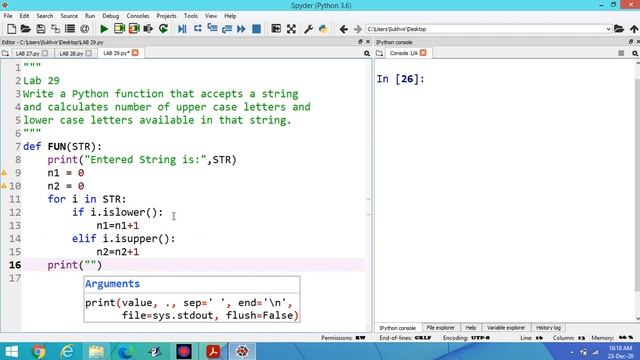Save all files toolbar icon
The image size is (640, 360).
click(55, 29)
